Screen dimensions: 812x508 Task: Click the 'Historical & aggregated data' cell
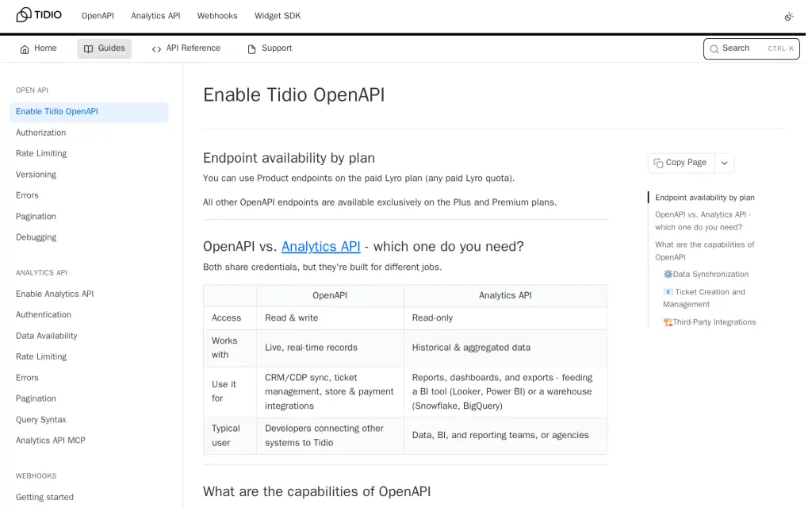click(x=505, y=348)
